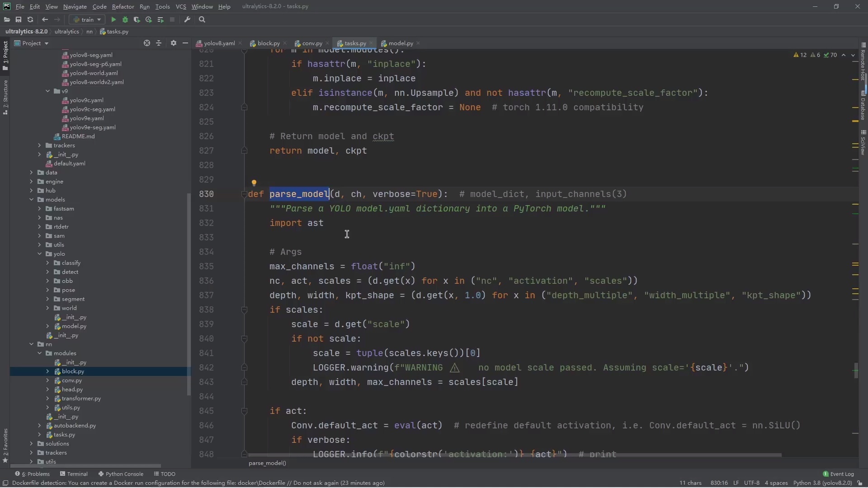Run the train configuration
The height and width of the screenshot is (488, 868).
click(113, 19)
